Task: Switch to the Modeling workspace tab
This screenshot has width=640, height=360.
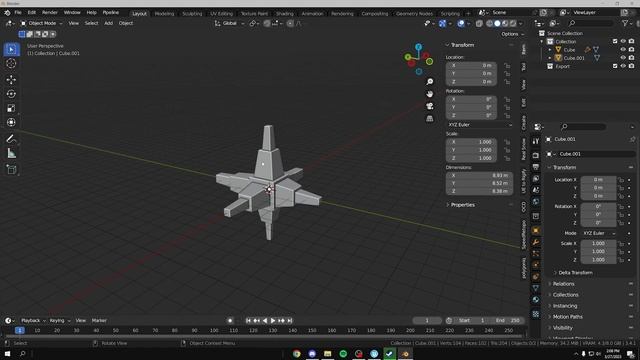Action: (x=164, y=13)
